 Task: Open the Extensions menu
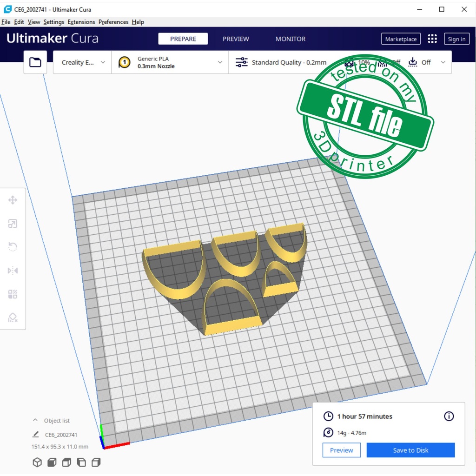point(81,22)
